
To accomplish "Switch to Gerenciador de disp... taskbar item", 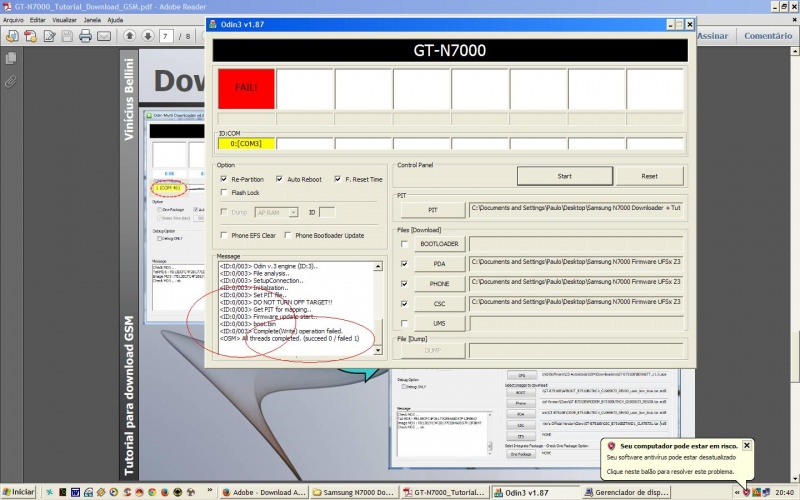I will [626, 492].
